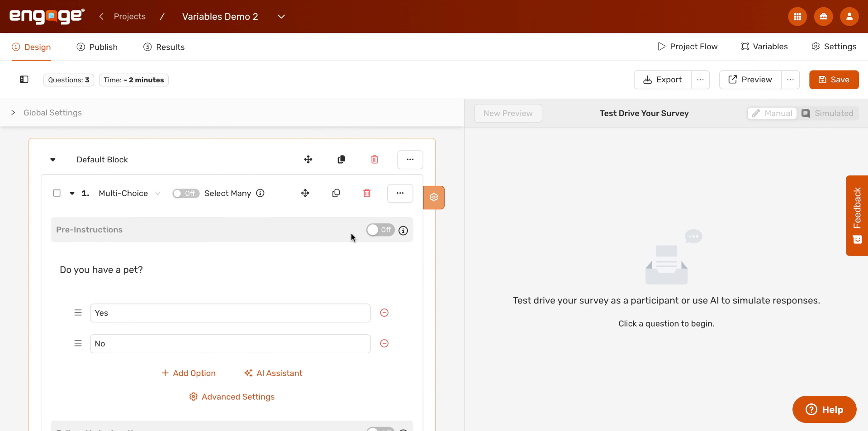The image size is (868, 431).
Task: Collapse question 1 with its caret
Action: click(x=72, y=194)
